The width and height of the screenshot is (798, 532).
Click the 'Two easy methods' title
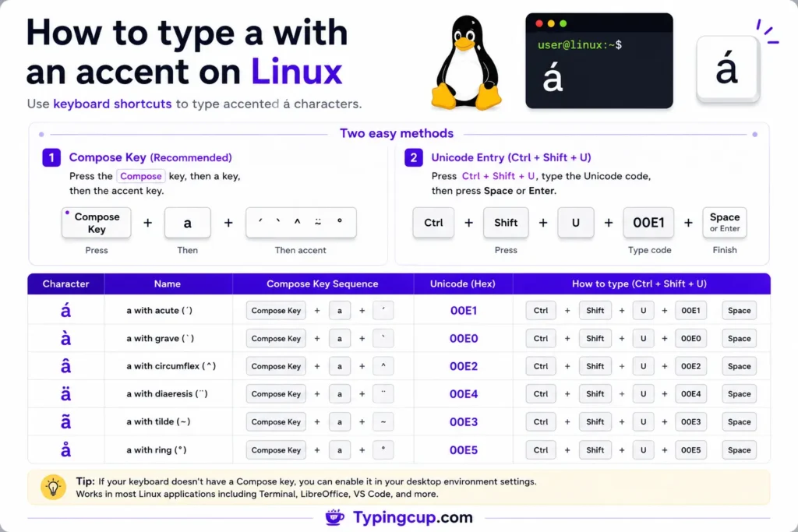[397, 133]
